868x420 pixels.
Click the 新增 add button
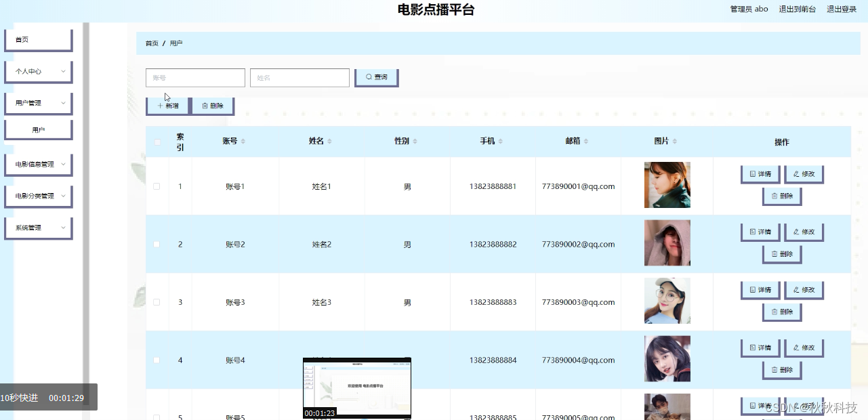pyautogui.click(x=167, y=106)
